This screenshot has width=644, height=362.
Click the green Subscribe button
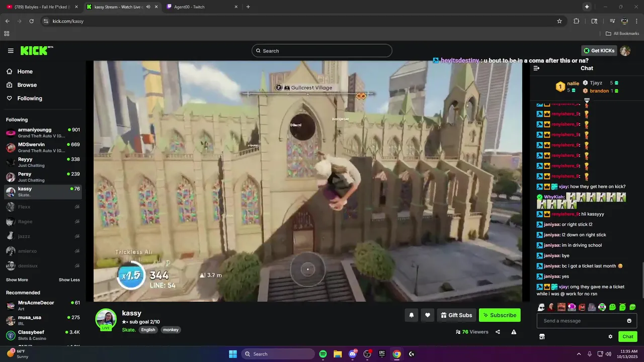point(500,315)
